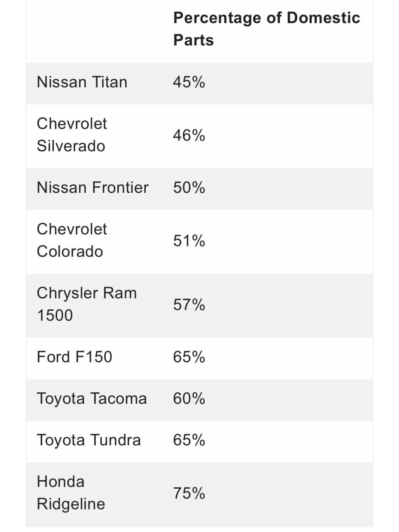This screenshot has height=532, width=399.
Task: Click the 60% Tacoma percentage
Action: pos(189,399)
